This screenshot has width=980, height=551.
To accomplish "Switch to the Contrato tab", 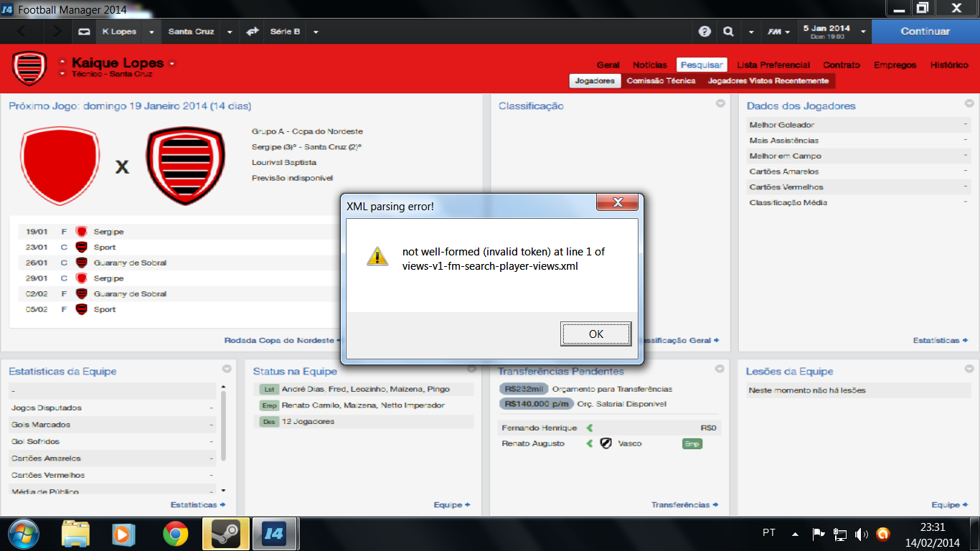I will coord(841,65).
